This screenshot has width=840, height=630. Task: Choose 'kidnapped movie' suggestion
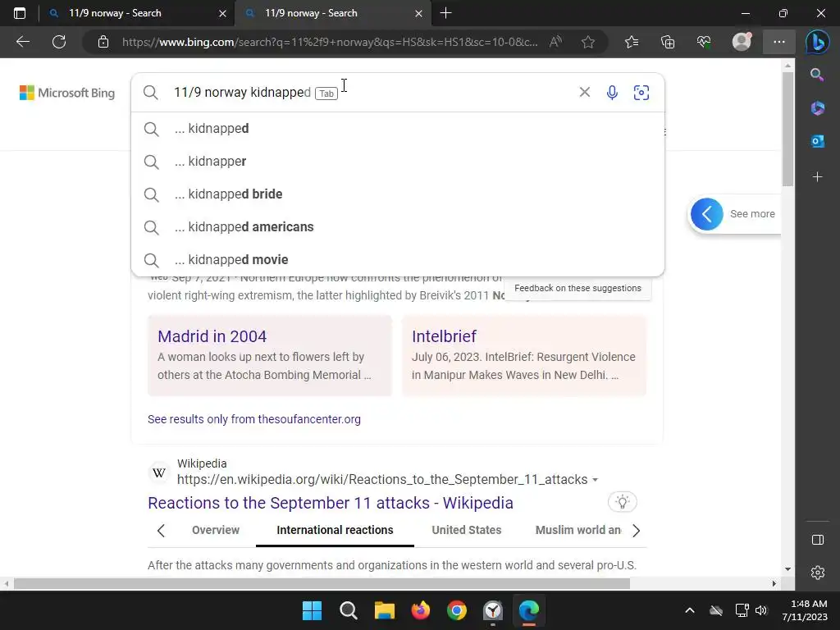pos(398,259)
